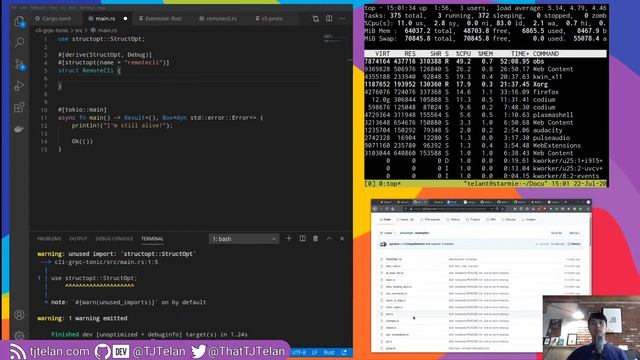Open the terminal selector dropdown showing 1: bash
Image resolution: width=640 pixels, height=360 pixels.
tap(244, 239)
